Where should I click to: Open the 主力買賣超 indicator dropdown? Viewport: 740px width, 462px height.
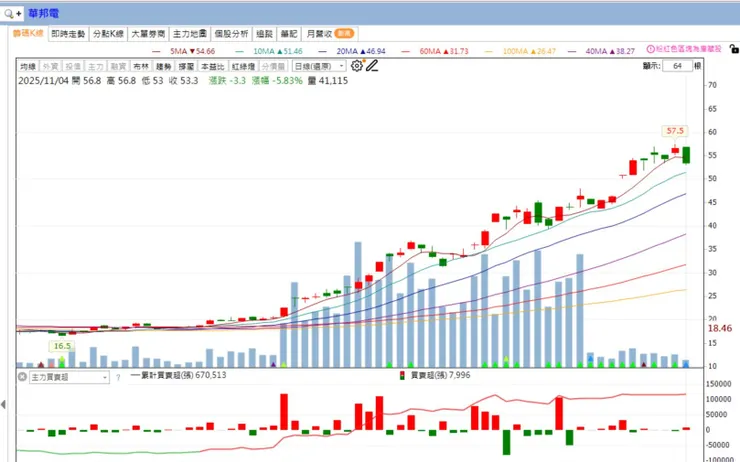pyautogui.click(x=69, y=377)
